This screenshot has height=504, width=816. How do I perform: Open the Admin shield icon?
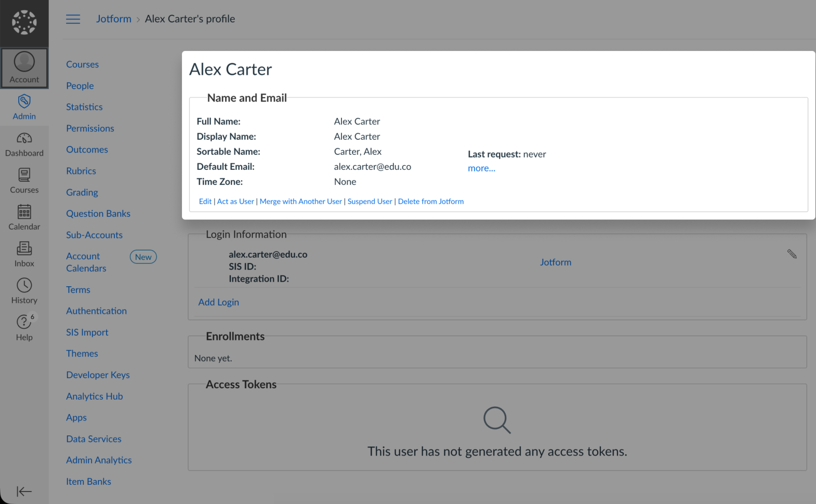coord(24,107)
